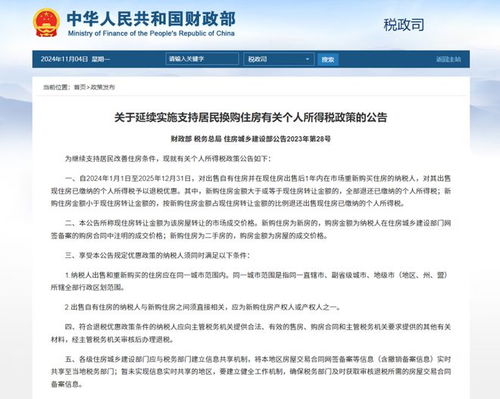Open the 首页 breadcrumb link
Image resolution: width=500 pixels, height=399 pixels.
click(x=80, y=87)
